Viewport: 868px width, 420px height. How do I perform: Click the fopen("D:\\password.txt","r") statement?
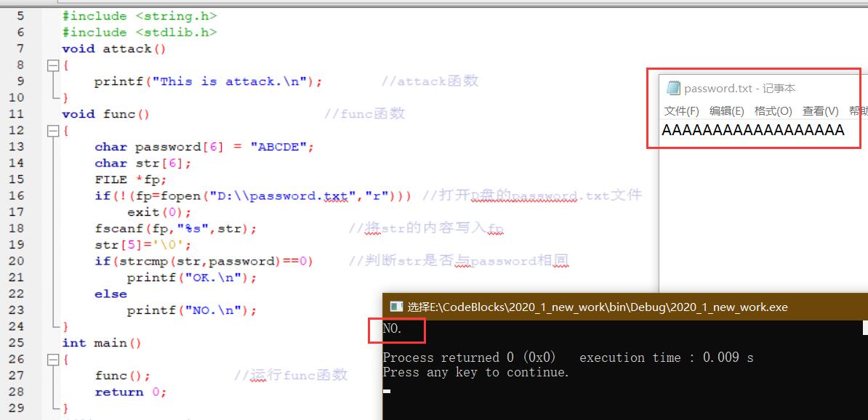tap(253, 196)
